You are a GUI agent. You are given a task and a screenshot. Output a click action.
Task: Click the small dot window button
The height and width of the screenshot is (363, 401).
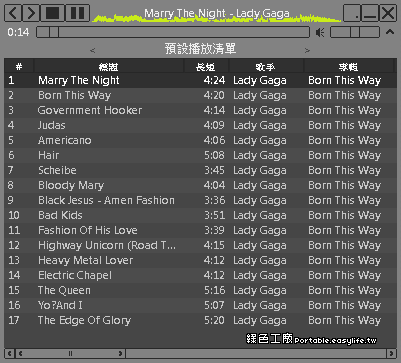(352, 13)
